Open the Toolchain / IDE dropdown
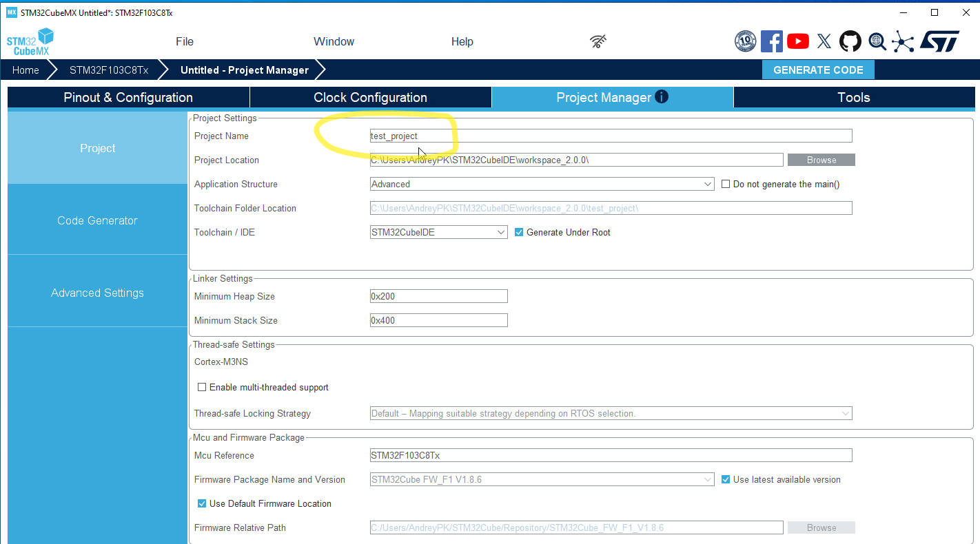980x544 pixels. coord(439,232)
